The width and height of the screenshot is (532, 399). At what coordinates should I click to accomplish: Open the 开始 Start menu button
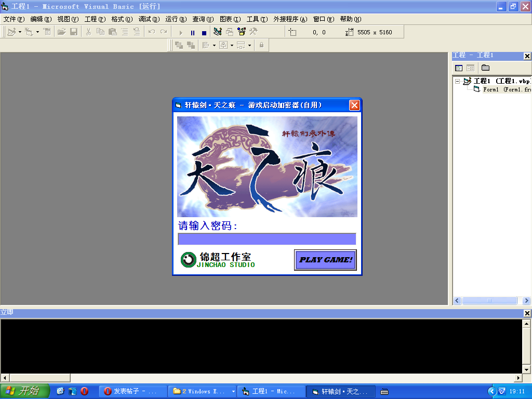coord(24,391)
